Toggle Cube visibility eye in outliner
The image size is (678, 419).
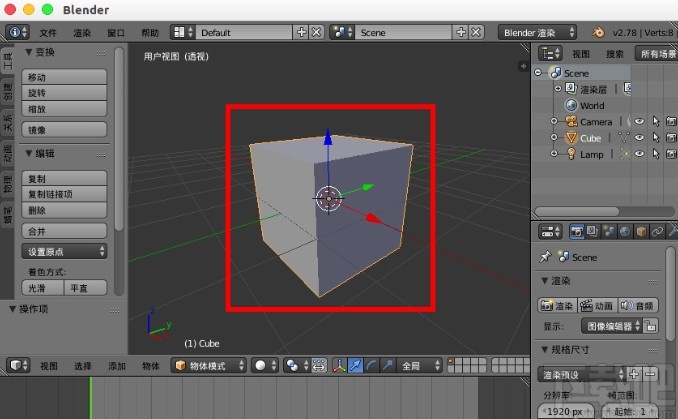point(639,138)
